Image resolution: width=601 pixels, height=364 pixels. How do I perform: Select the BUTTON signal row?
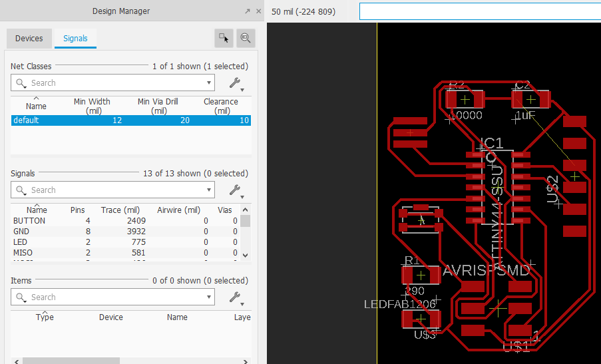point(126,221)
